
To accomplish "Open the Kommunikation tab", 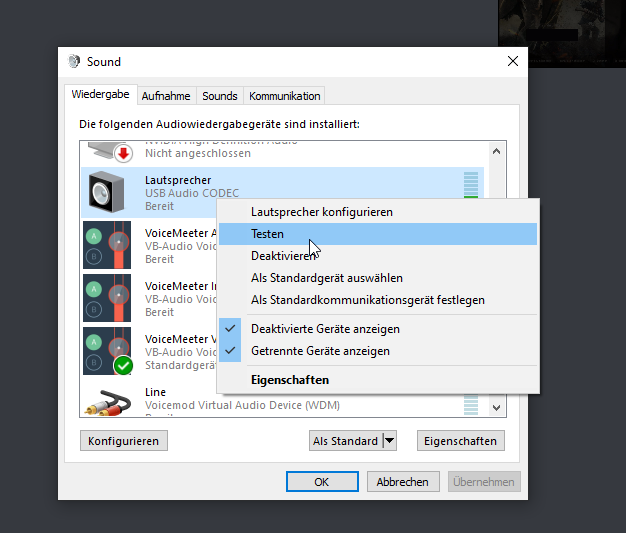I will (285, 96).
